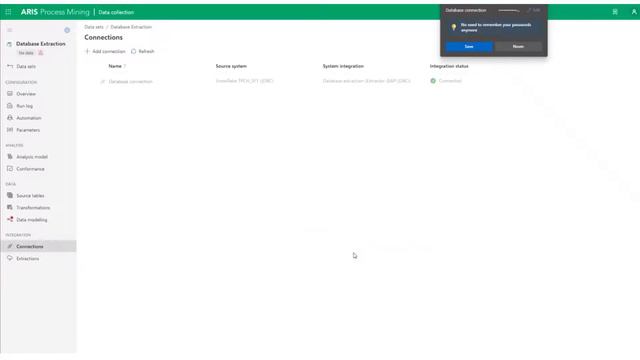The image size is (640, 360).
Task: Click the ARIS Process Mining logo
Action: coord(55,12)
